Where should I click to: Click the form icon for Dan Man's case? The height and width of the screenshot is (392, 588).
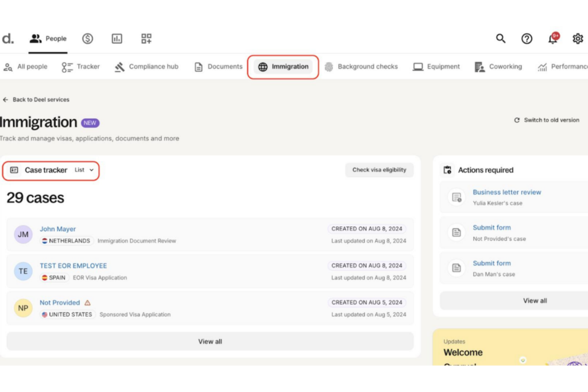click(457, 268)
